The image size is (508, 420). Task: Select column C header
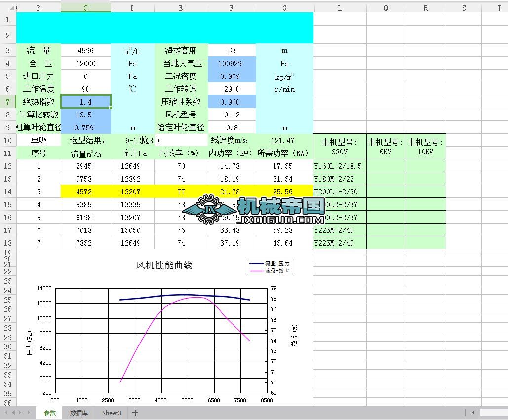tap(86, 8)
